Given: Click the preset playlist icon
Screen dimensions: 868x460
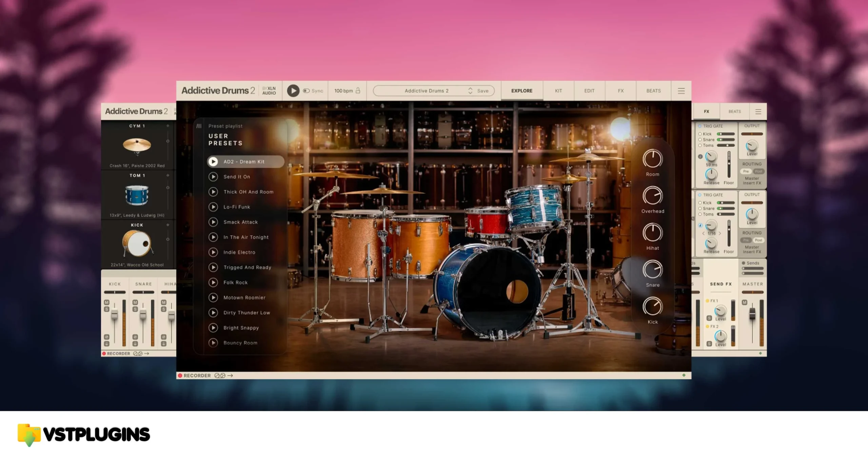Looking at the screenshot, I should click(x=199, y=126).
